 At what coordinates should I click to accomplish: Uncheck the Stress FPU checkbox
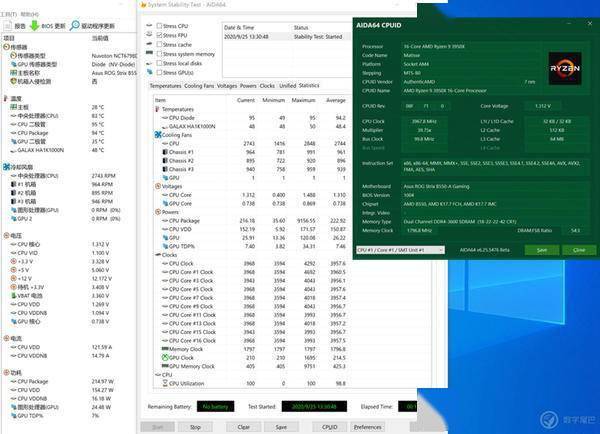coord(159,35)
